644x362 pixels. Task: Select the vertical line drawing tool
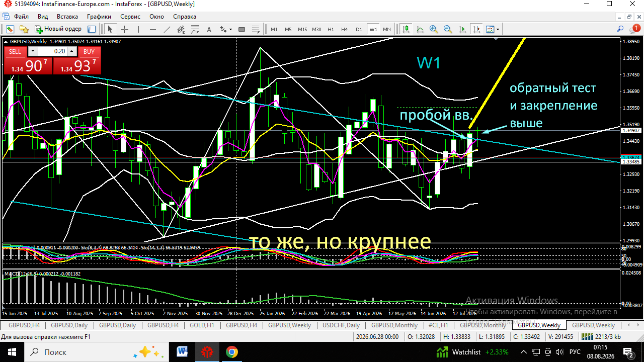(x=138, y=29)
